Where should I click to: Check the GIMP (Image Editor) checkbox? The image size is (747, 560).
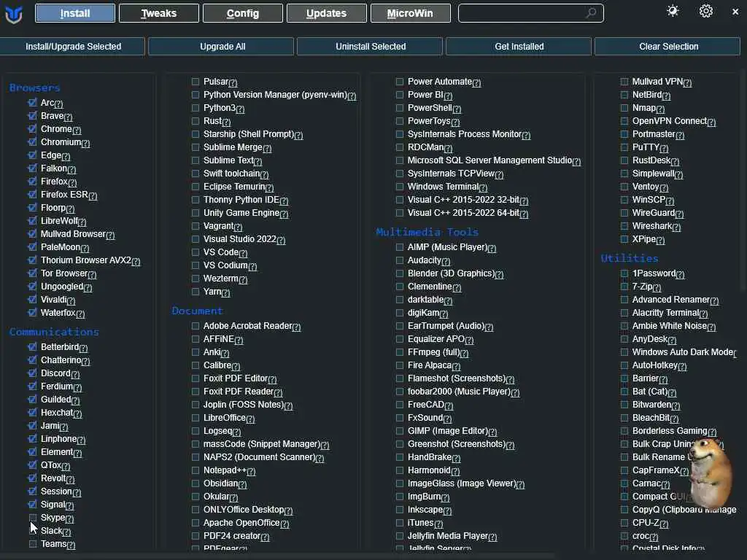click(x=400, y=430)
